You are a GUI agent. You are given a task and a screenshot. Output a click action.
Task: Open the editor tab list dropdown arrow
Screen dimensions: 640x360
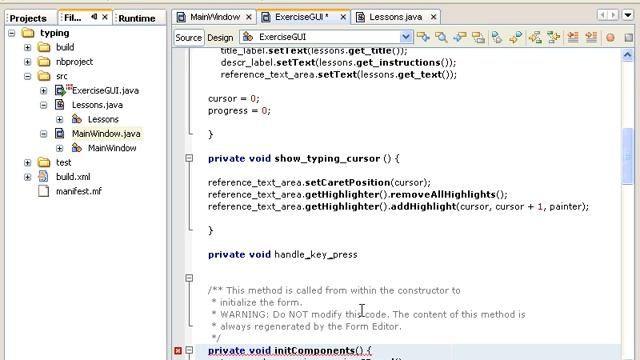click(x=628, y=16)
